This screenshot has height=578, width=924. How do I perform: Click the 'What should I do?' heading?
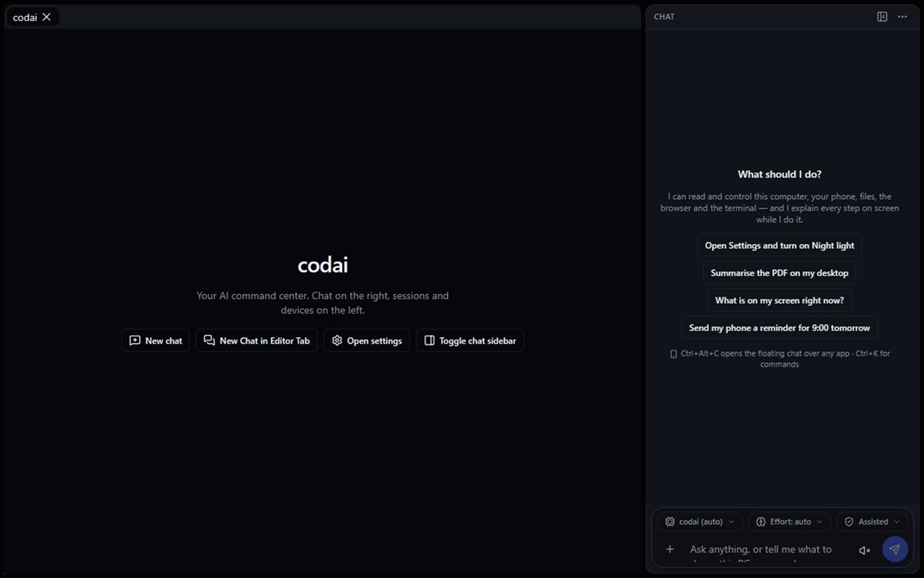coord(779,174)
